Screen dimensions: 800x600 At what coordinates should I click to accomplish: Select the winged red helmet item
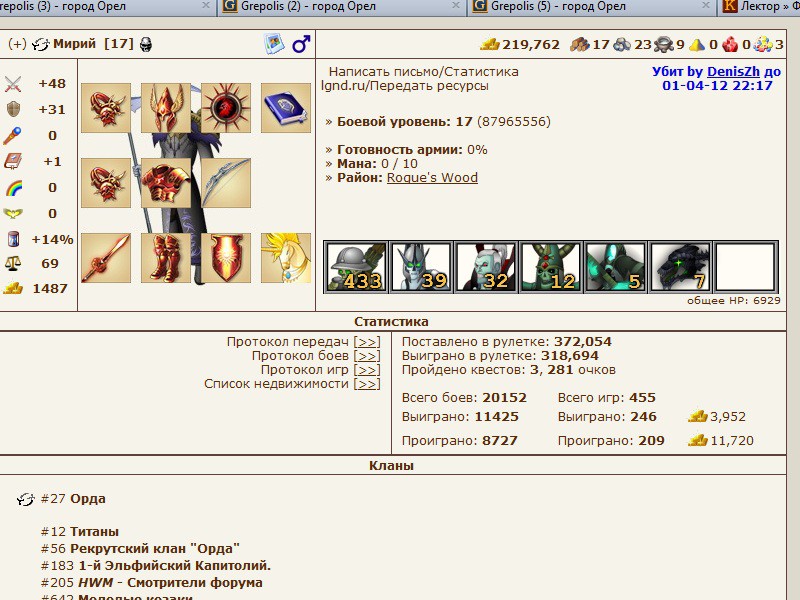166,108
